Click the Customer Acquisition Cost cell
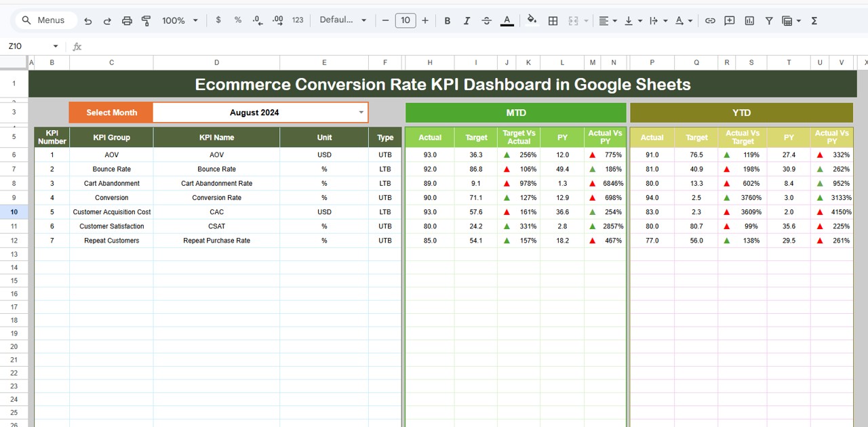 coord(111,212)
